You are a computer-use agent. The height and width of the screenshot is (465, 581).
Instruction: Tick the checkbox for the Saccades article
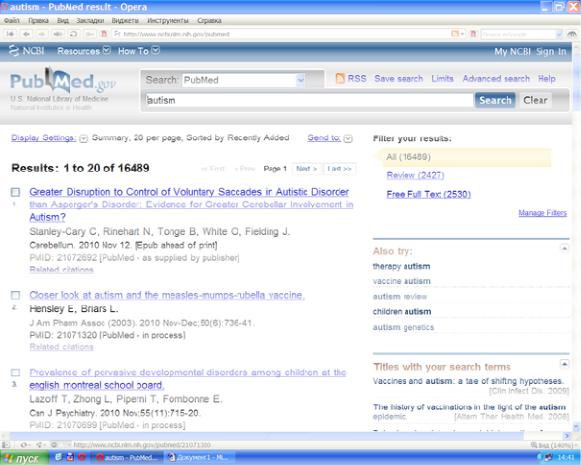[x=15, y=192]
